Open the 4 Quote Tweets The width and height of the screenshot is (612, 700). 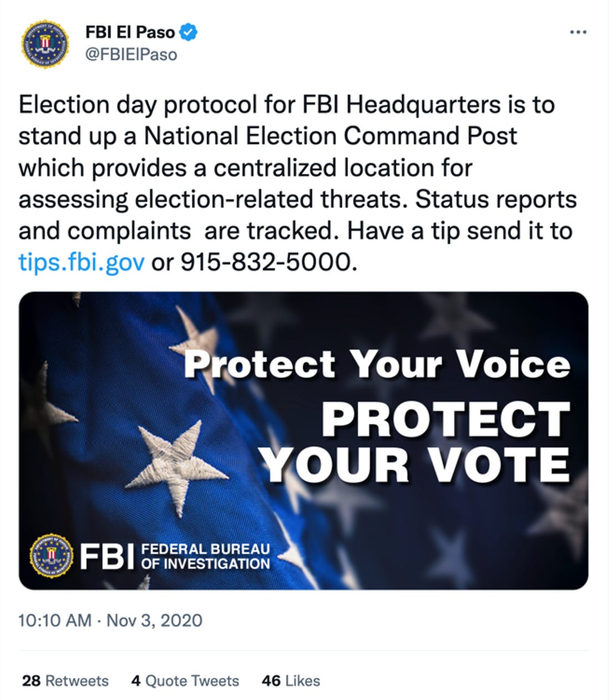pyautogui.click(x=185, y=681)
